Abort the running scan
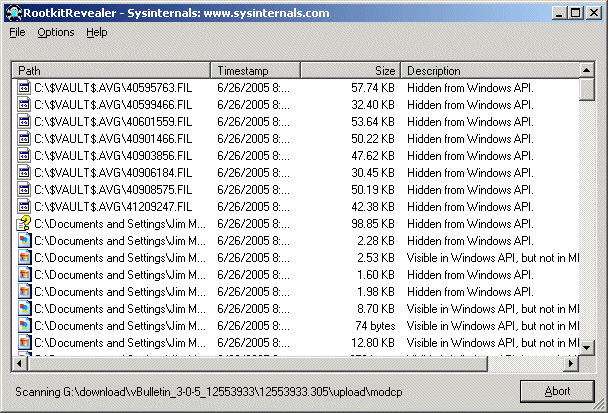Image resolution: width=608 pixels, height=413 pixels. 557,391
